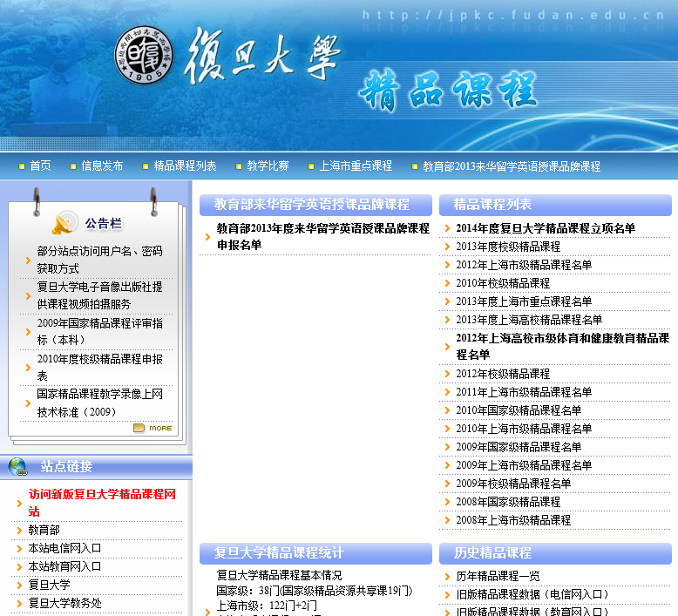Open 2010年国家级精品课程名单
This screenshot has height=616, width=678.
pyautogui.click(x=519, y=410)
